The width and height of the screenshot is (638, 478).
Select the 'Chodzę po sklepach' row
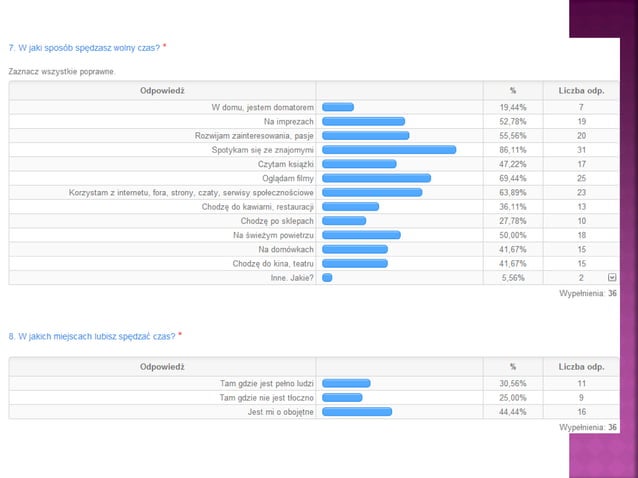click(314, 221)
